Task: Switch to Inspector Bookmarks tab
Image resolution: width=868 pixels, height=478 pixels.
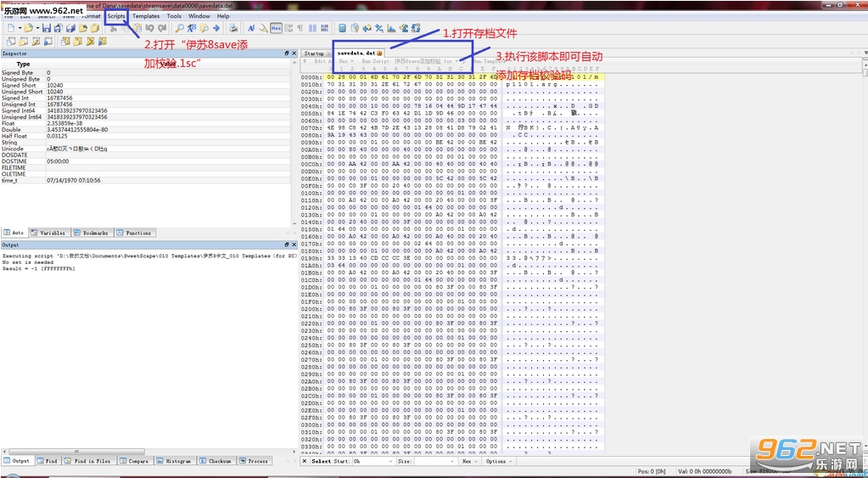Action: [92, 233]
